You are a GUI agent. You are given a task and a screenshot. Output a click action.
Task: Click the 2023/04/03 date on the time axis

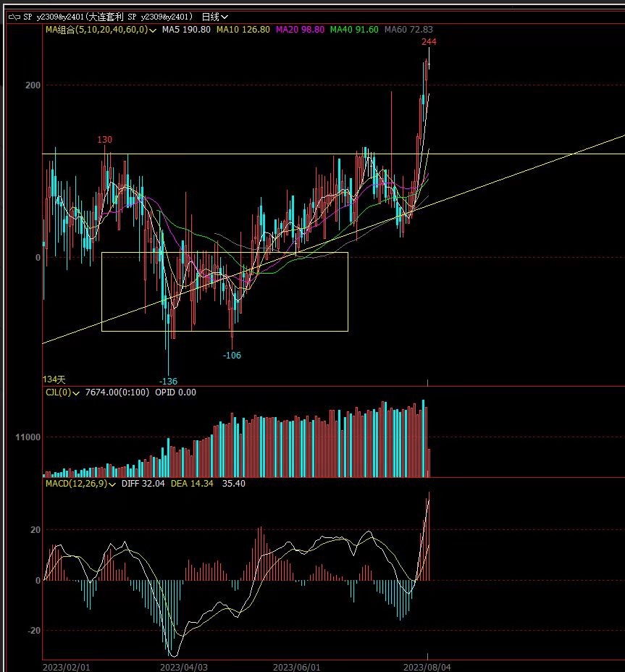[184, 666]
